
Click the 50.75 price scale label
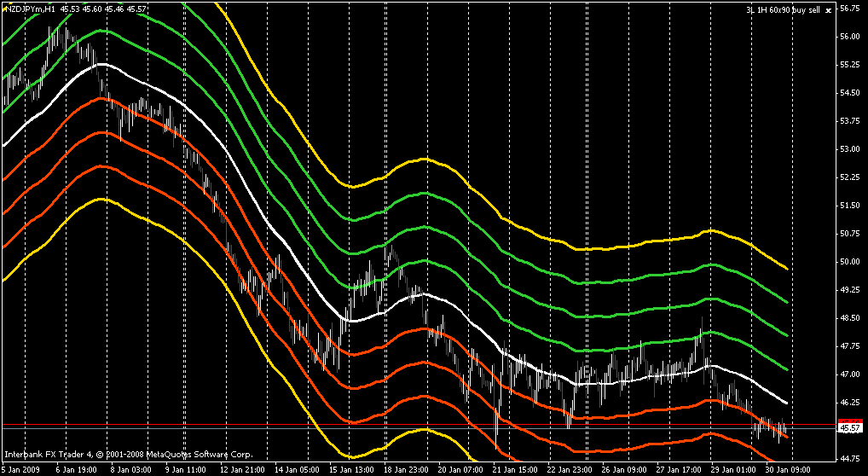point(850,233)
